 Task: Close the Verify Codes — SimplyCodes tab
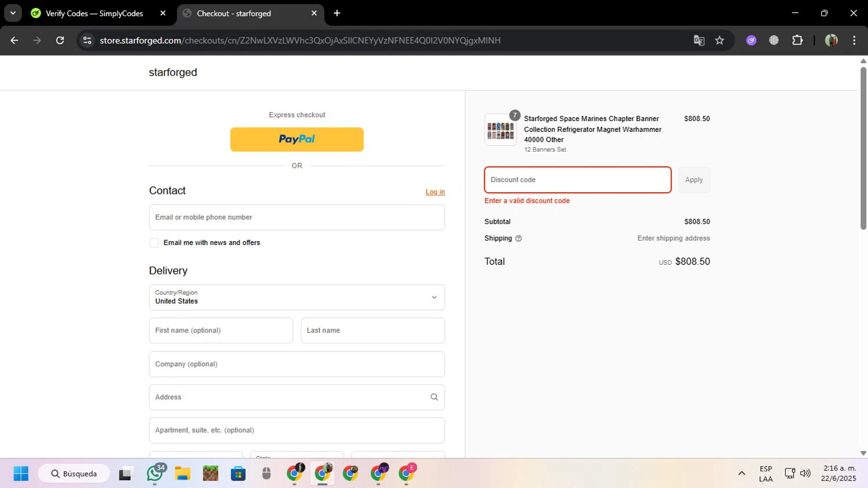tap(163, 13)
